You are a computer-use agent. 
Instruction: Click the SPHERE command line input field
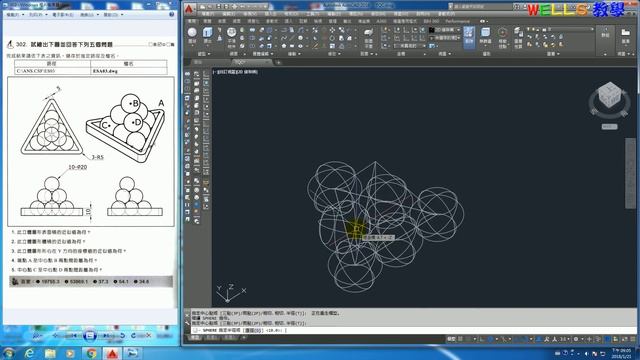(x=413, y=330)
